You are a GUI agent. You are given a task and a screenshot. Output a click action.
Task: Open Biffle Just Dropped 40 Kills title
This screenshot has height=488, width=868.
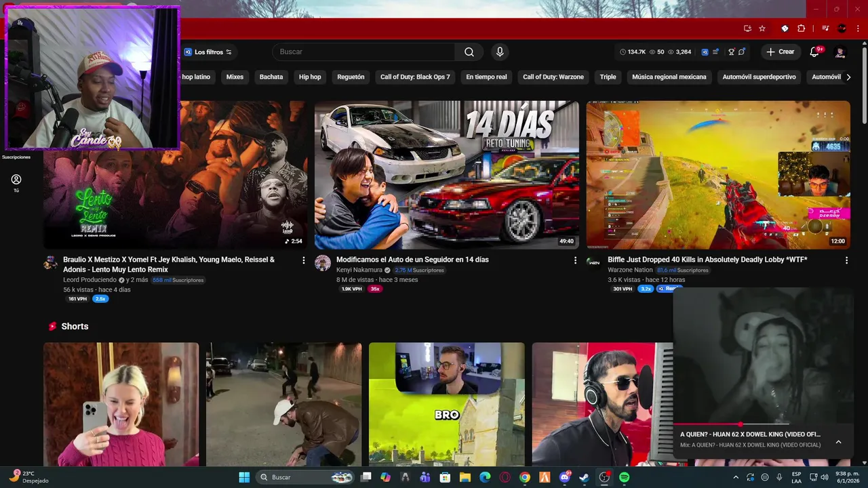tap(707, 260)
